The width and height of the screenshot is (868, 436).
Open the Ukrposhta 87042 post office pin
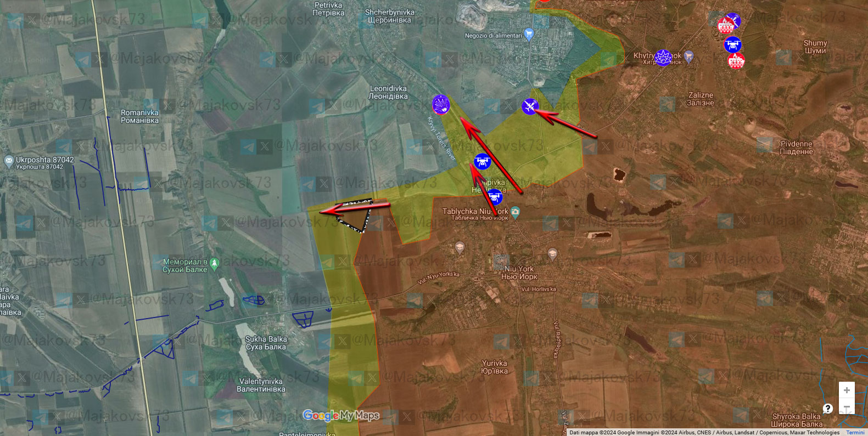[8, 161]
